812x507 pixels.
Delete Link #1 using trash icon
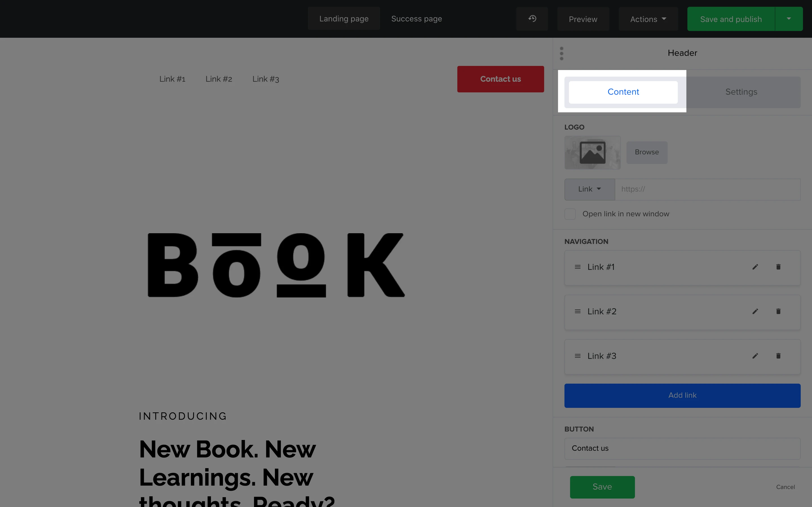778,267
